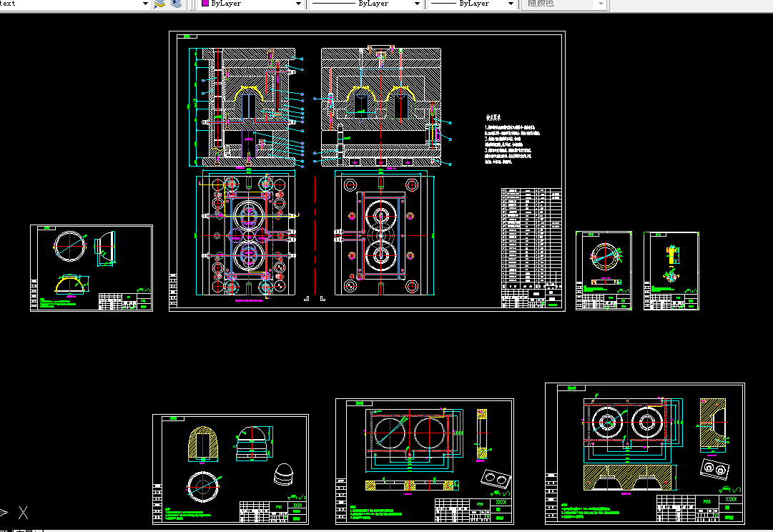Click the parts list table in the main sheet

click(531, 247)
